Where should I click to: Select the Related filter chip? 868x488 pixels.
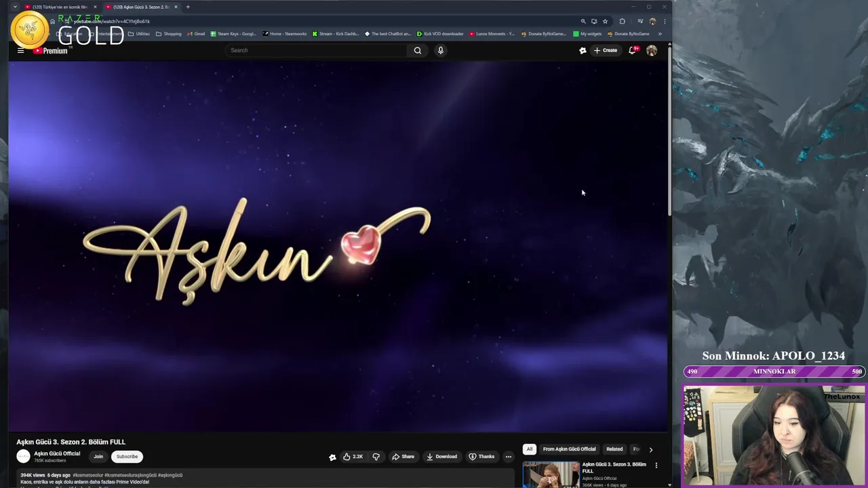pos(614,449)
